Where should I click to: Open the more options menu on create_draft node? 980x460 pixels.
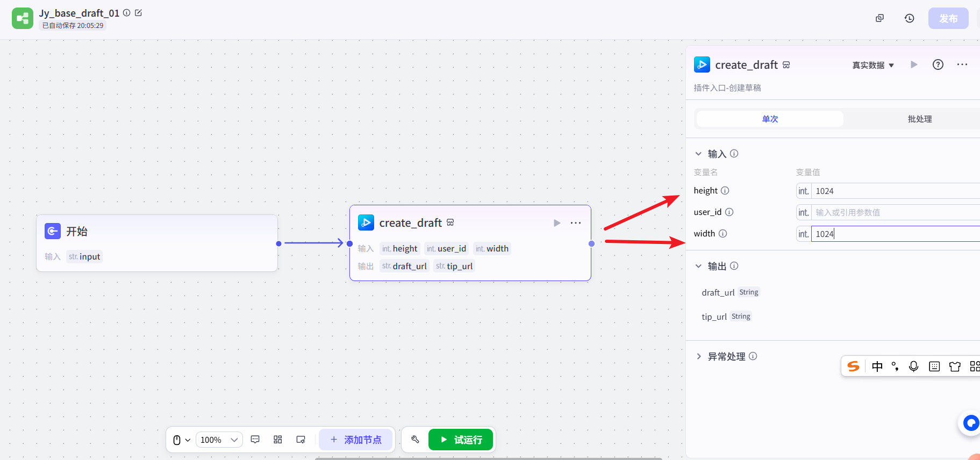[576, 223]
